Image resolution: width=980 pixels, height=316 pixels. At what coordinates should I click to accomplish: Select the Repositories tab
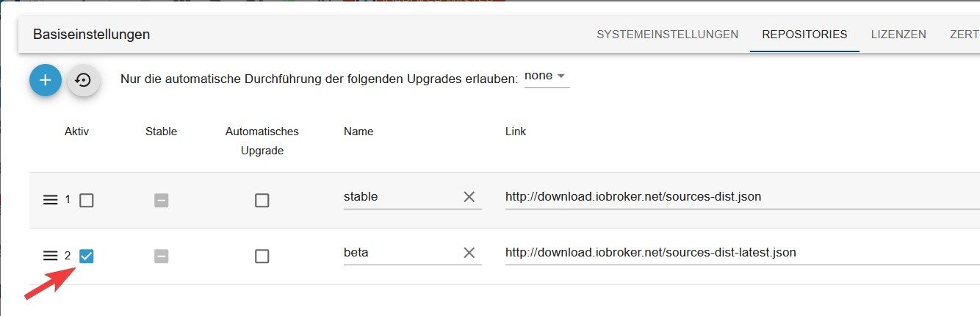804,35
